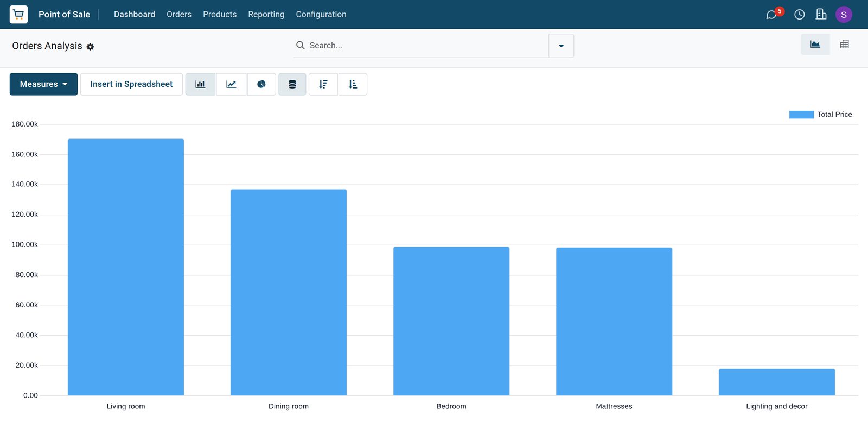Expand the search options dropdown arrow
The width and height of the screenshot is (868, 422).
(x=561, y=46)
